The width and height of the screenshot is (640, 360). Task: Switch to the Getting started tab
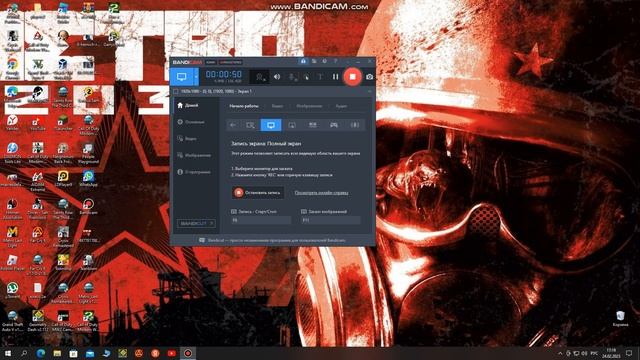pos(244,106)
